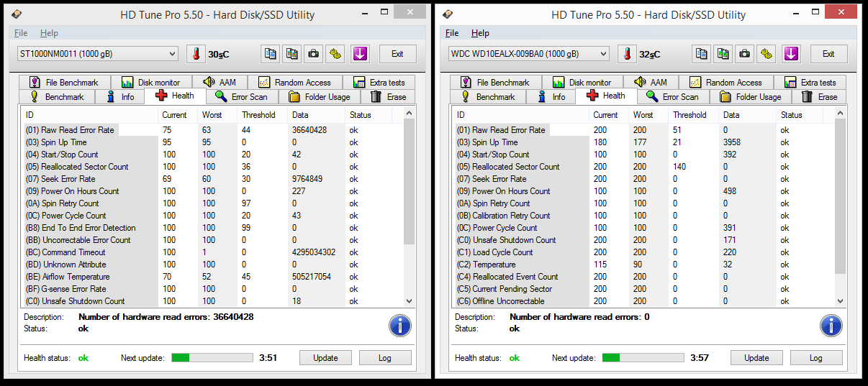This screenshot has height=386, width=868.
Task: Click the thermometer temperature icon in the right window
Action: [627, 54]
